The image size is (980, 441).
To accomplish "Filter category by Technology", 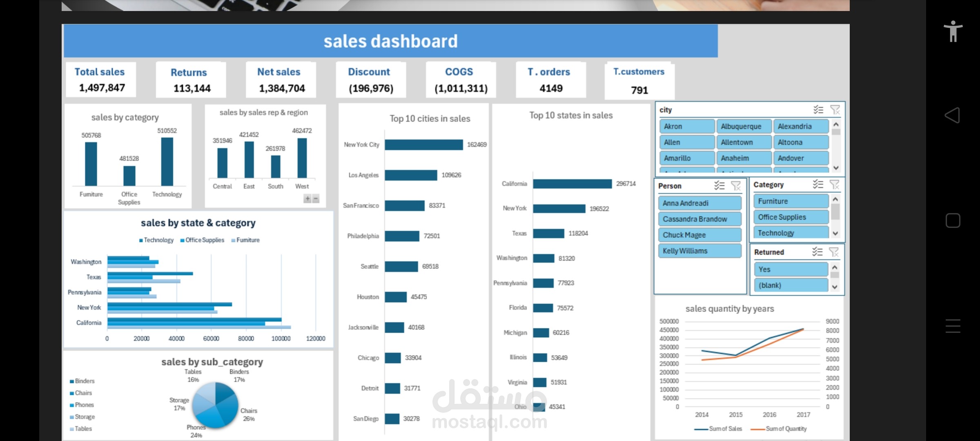I will (x=791, y=232).
